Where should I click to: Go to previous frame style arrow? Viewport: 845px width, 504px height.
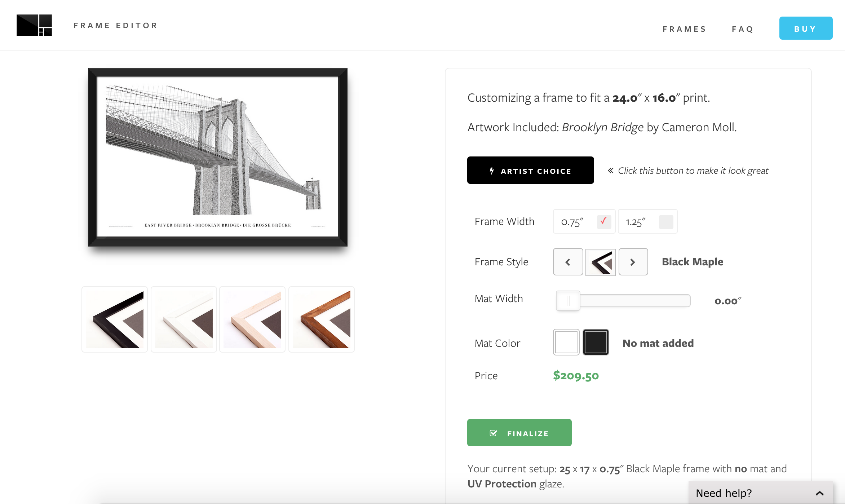(x=568, y=262)
